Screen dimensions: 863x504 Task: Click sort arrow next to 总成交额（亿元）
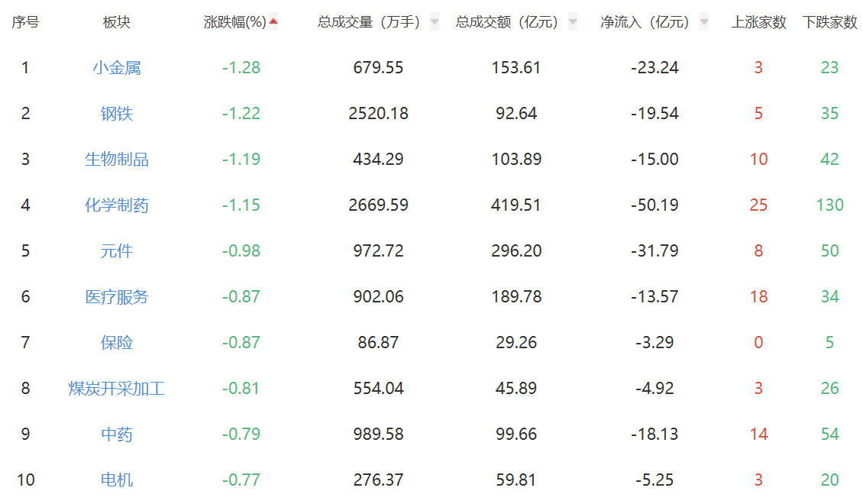pyautogui.click(x=572, y=22)
